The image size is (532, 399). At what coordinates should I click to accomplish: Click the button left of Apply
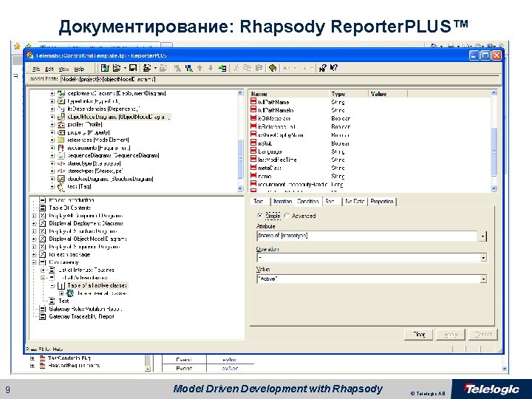coord(419,335)
